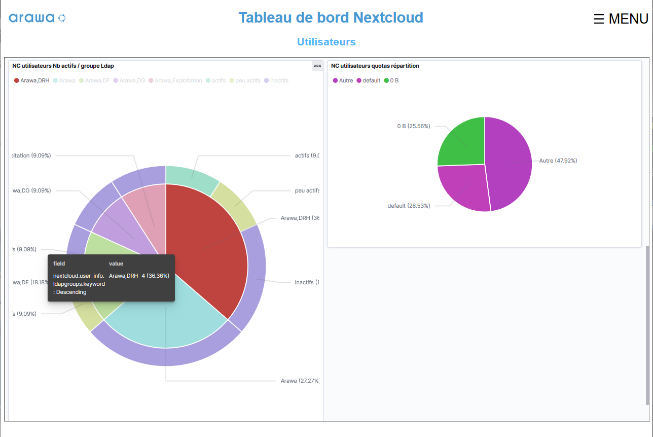Toggle the Arawa,Exploitation legend entry

point(175,80)
